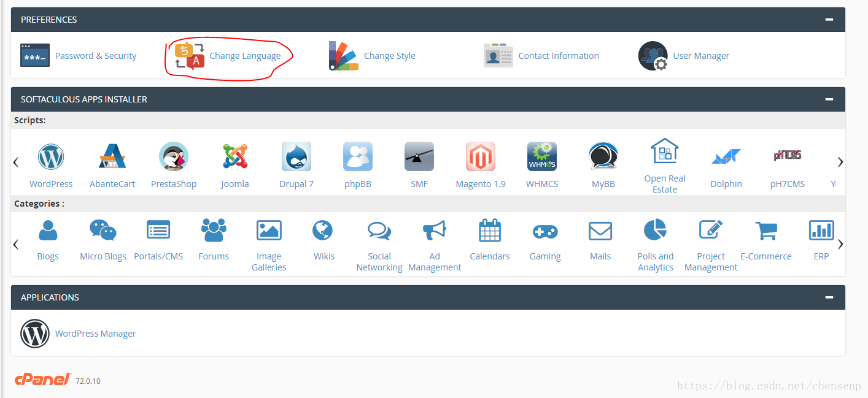
Task: Select the SMF script icon
Action: pos(419,157)
